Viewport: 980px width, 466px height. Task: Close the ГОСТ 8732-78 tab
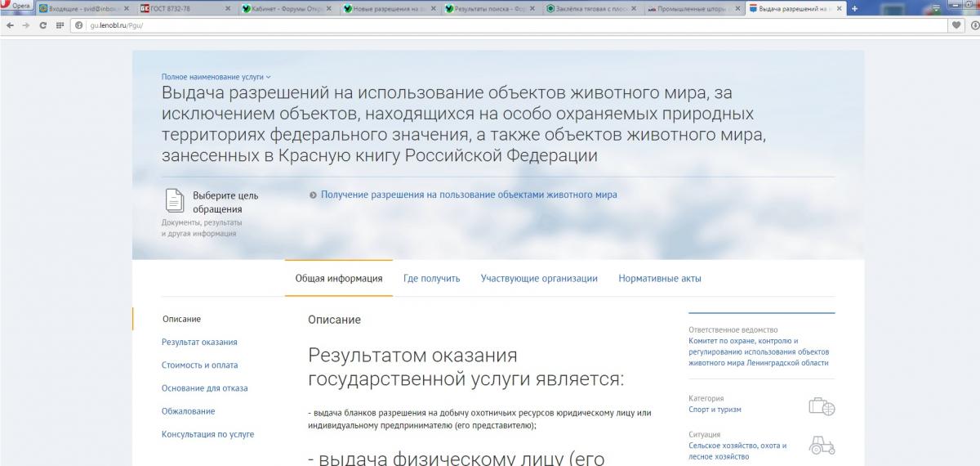pyautogui.click(x=228, y=8)
